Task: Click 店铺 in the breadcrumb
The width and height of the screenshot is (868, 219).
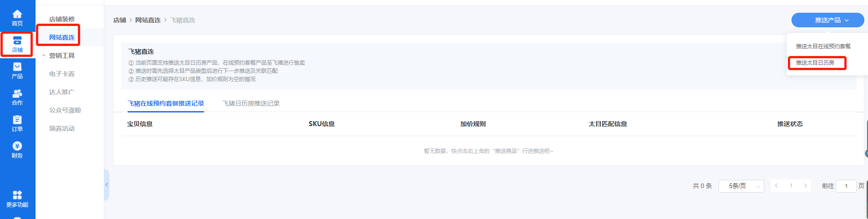Action: point(120,20)
